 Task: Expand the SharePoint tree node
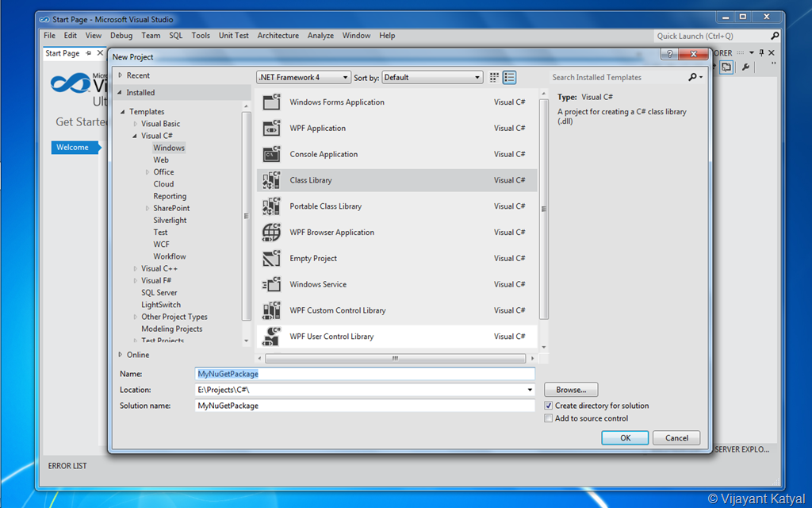[147, 209]
